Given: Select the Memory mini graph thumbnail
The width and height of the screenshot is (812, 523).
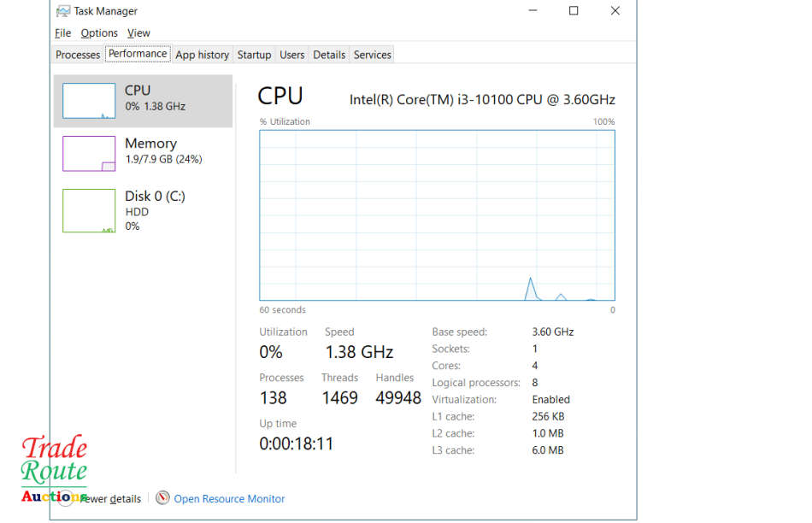Looking at the screenshot, I should coord(89,154).
